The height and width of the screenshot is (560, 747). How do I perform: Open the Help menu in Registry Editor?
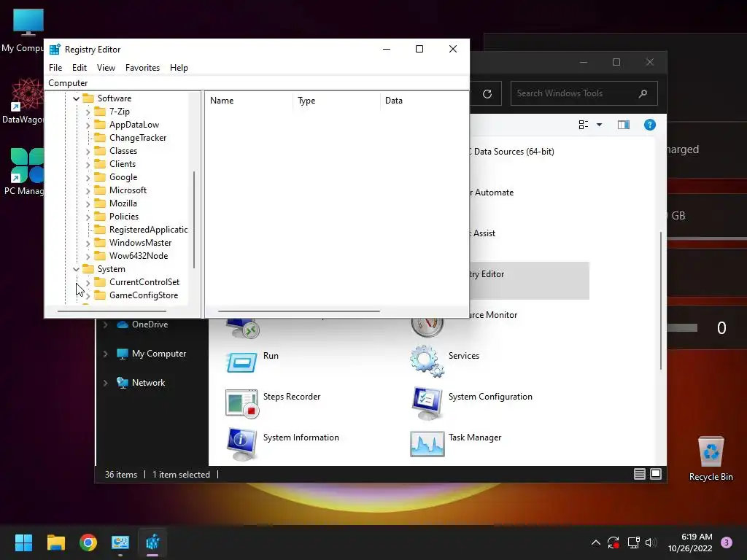click(179, 68)
